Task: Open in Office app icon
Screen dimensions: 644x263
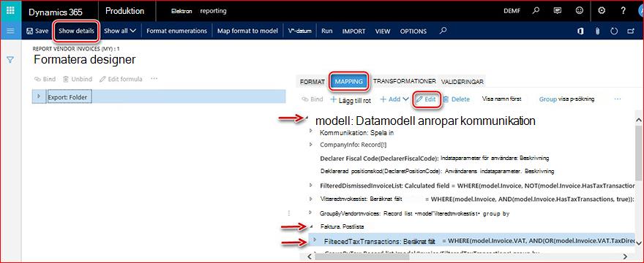Action: (581, 31)
